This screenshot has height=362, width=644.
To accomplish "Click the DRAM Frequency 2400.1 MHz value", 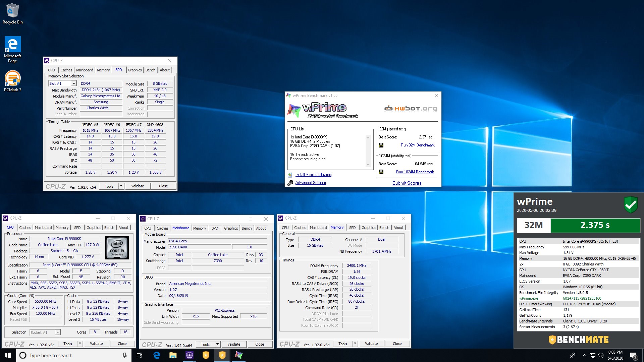I will [357, 265].
